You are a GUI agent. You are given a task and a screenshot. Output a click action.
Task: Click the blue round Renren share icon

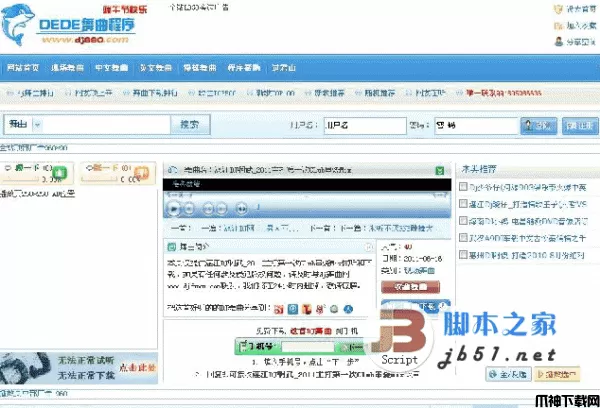[x=348, y=309]
